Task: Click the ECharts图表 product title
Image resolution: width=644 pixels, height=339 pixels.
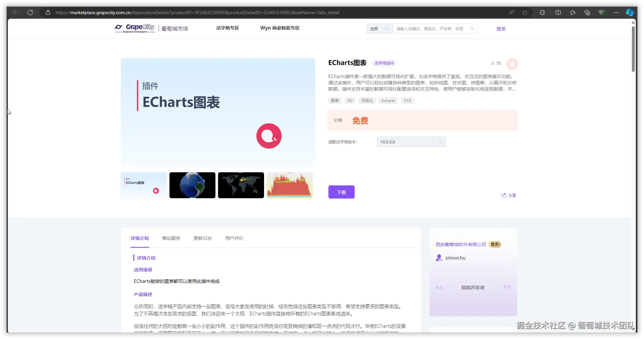Action: click(347, 63)
